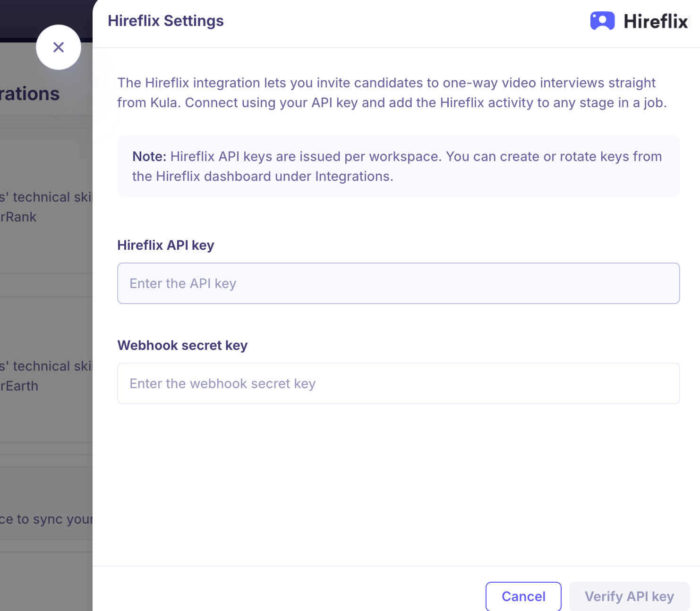This screenshot has height=611, width=700.
Task: Click the Webhook secret key label
Action: click(x=182, y=345)
